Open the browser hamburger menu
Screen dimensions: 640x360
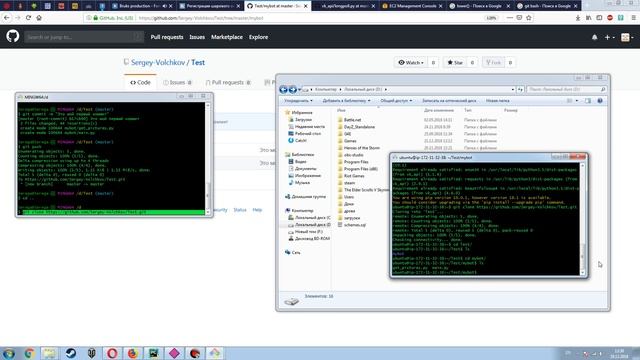tap(633, 18)
